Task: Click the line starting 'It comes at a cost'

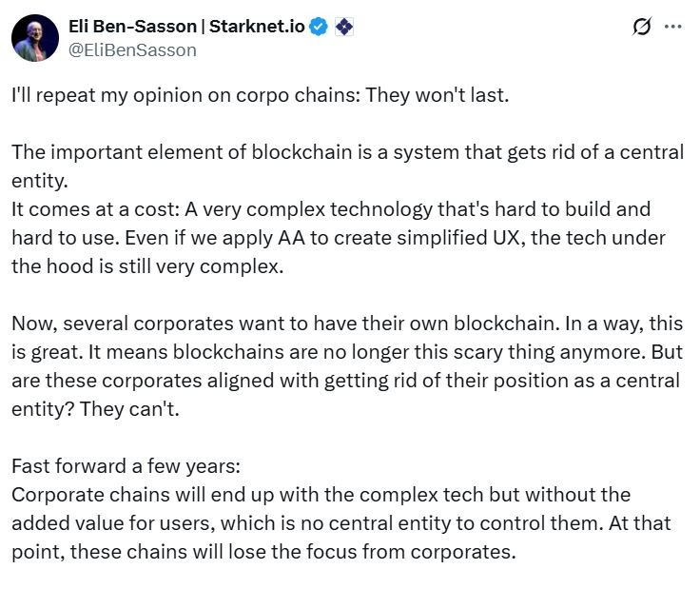Action: 330,207
